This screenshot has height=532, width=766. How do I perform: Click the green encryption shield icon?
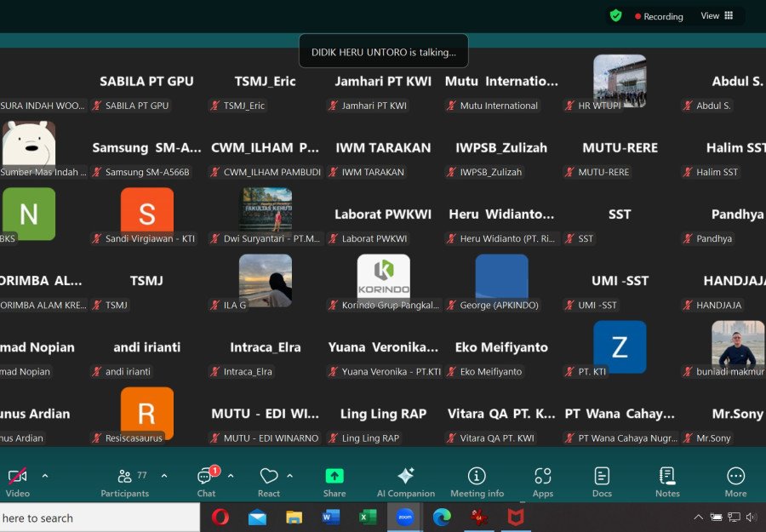[x=615, y=16]
